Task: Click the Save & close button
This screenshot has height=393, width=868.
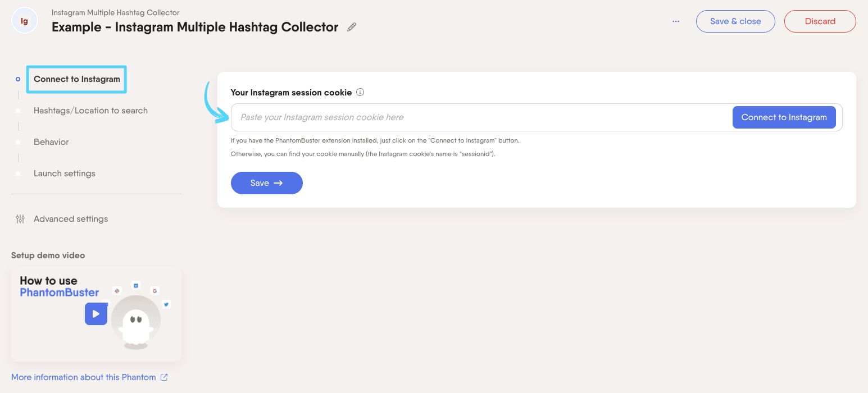Action: point(735,21)
